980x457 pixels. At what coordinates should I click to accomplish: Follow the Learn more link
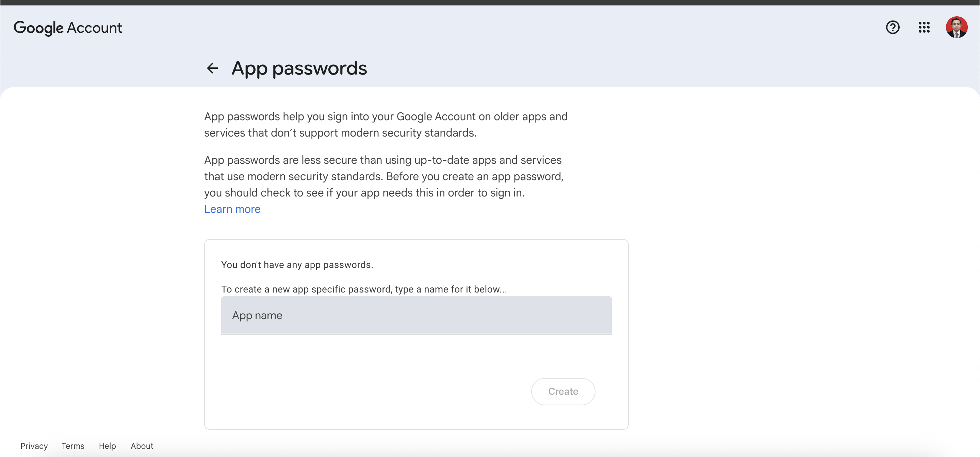(232, 209)
